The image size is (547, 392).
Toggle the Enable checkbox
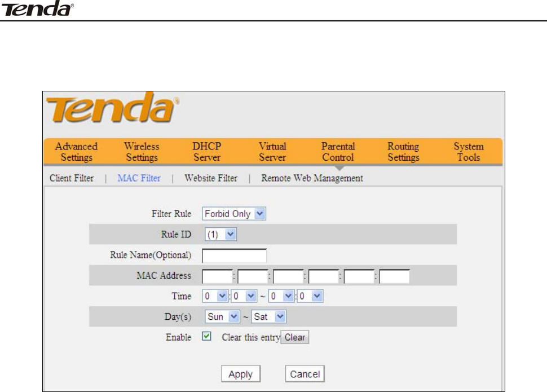(x=206, y=336)
